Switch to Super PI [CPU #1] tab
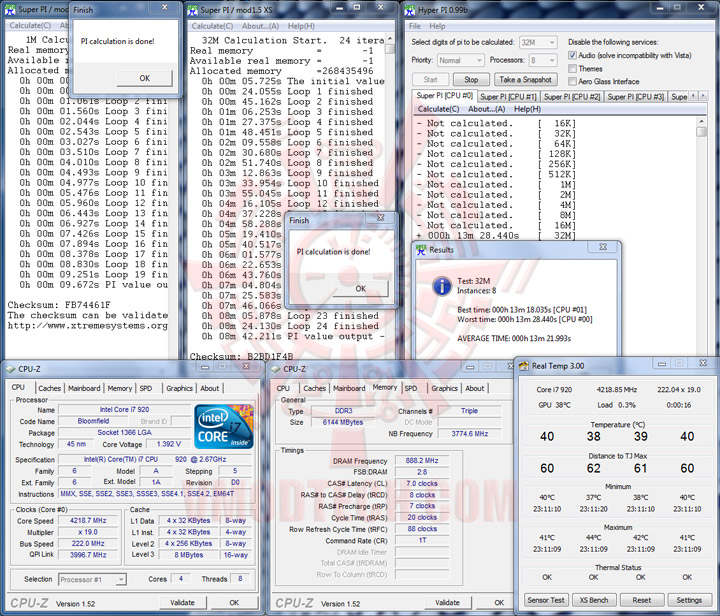This screenshot has height=616, width=720. [508, 96]
